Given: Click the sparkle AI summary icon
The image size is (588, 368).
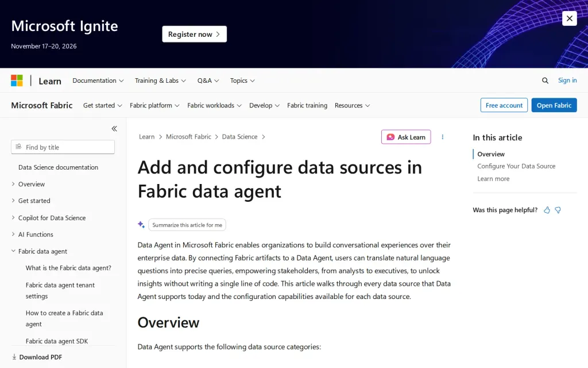Looking at the screenshot, I should coord(141,225).
